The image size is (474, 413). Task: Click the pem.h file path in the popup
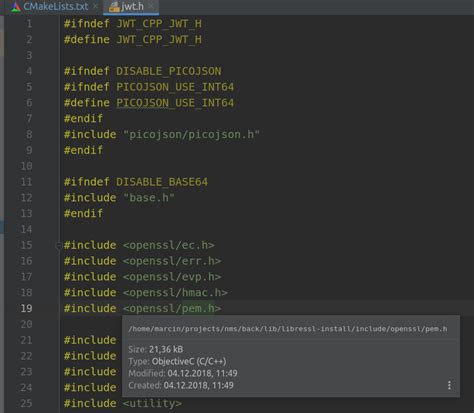pos(288,329)
